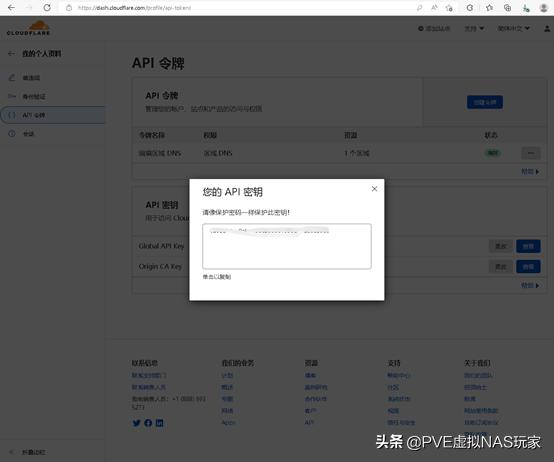Viewport: 554px width, 462px height.
Task: Click the copy link below the key box
Action: click(x=217, y=277)
